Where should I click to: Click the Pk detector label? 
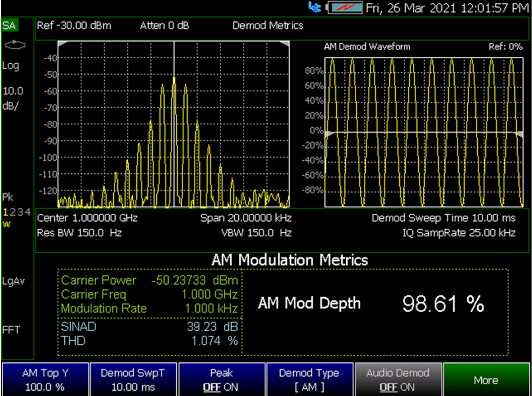pyautogui.click(x=8, y=197)
